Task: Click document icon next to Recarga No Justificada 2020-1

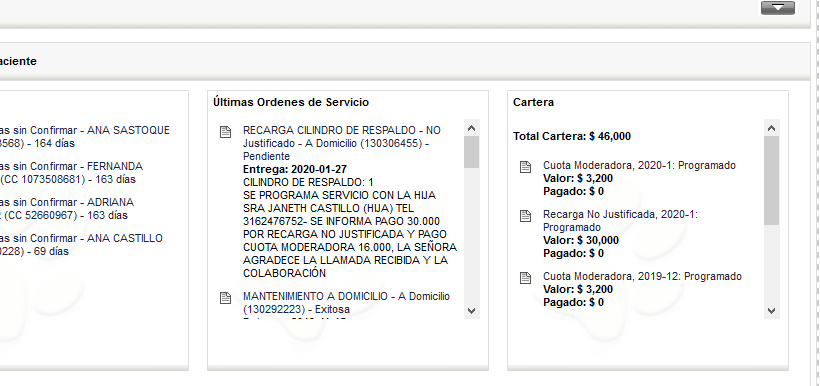Action: pyautogui.click(x=526, y=216)
